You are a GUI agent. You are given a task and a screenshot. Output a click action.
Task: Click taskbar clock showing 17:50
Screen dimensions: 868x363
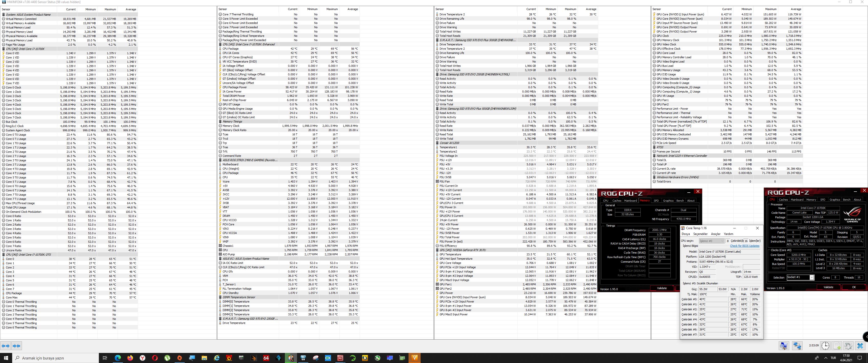click(846, 358)
